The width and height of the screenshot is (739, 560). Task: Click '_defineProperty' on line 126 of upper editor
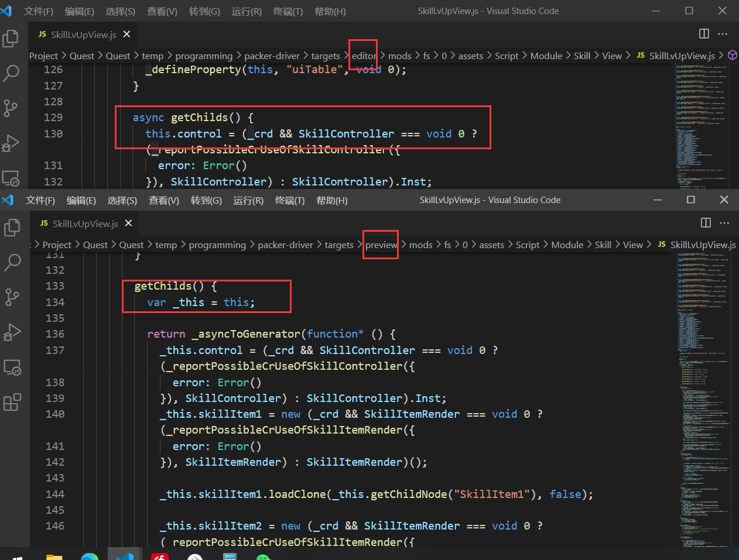193,69
